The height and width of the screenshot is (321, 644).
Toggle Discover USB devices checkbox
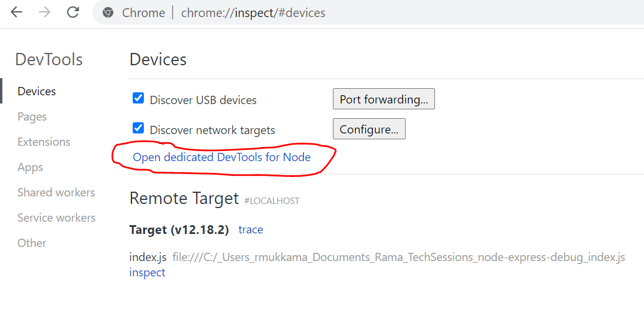click(x=139, y=98)
